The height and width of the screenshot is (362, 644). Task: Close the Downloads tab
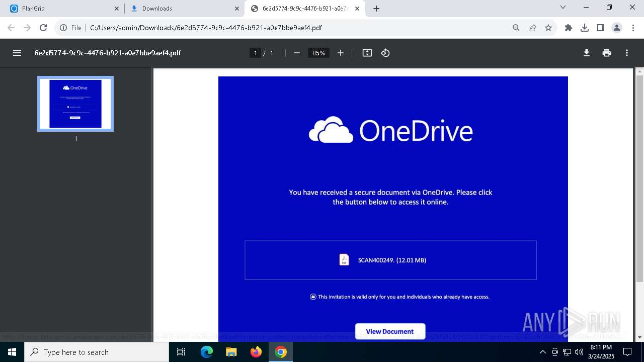(237, 9)
